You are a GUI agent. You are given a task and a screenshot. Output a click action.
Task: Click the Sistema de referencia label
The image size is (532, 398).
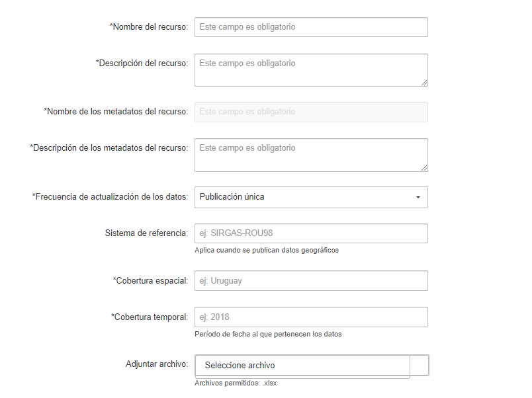146,233
